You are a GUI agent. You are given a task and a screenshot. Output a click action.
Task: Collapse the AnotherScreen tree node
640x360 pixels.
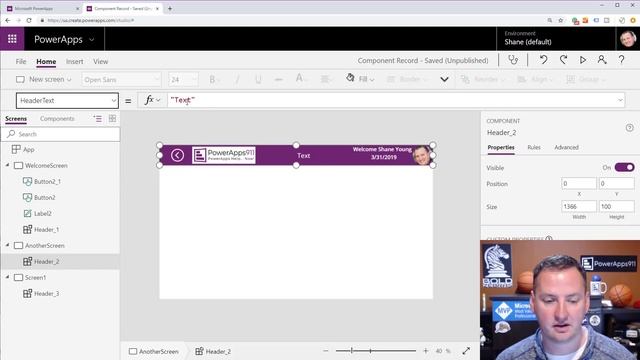pos(7,245)
